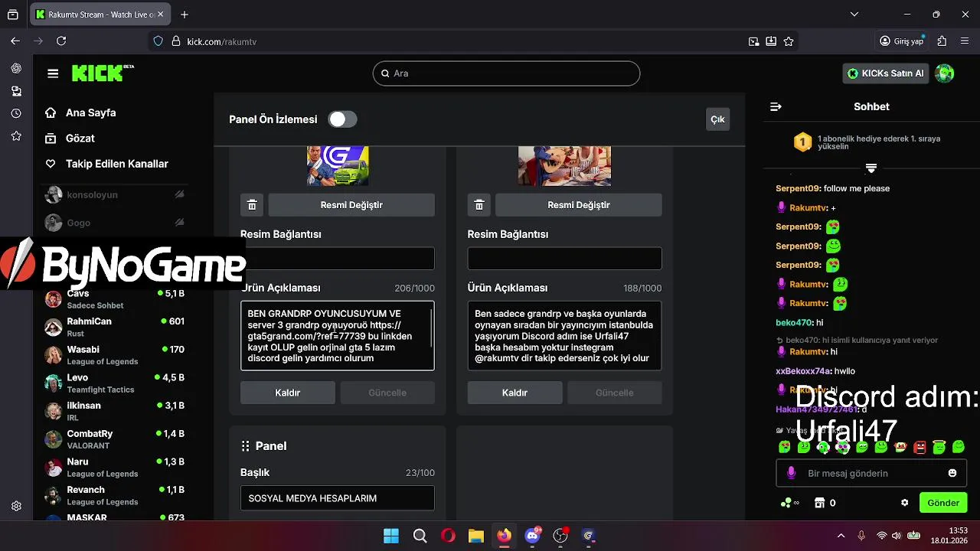Click the tracking protection shield icon
The image size is (980, 551).
point(158,41)
